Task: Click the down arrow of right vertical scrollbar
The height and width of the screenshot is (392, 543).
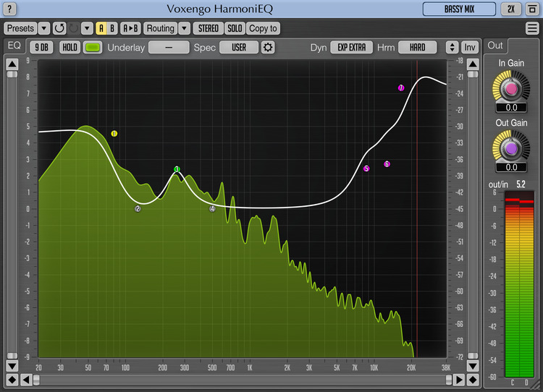Action: click(473, 366)
